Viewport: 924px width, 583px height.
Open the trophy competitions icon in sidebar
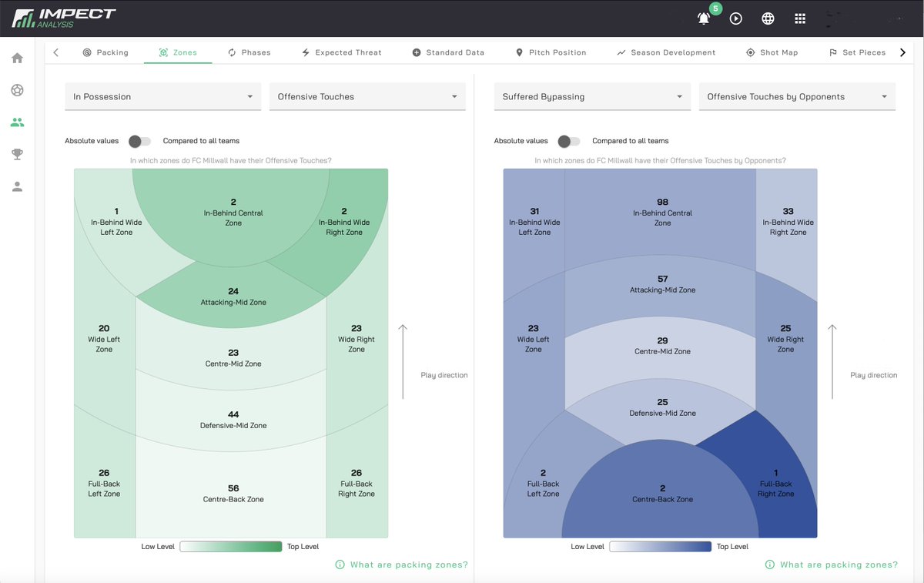[x=17, y=154]
